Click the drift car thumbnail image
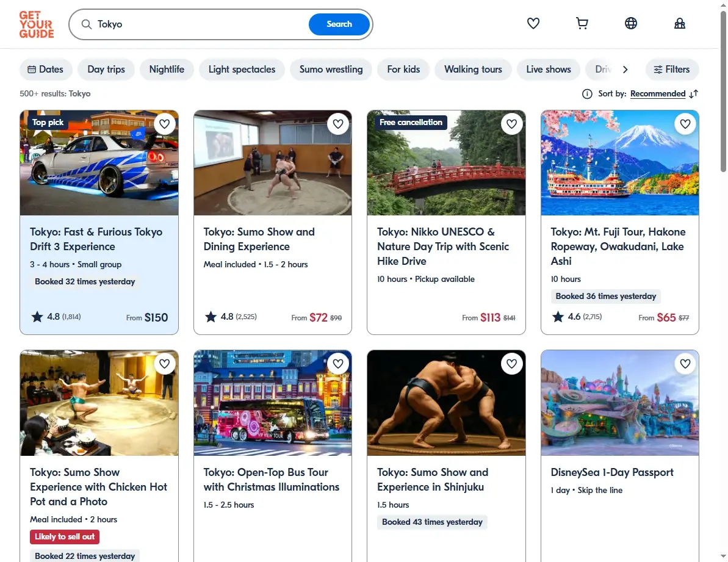Screen dimensions: 728x562 99,163
